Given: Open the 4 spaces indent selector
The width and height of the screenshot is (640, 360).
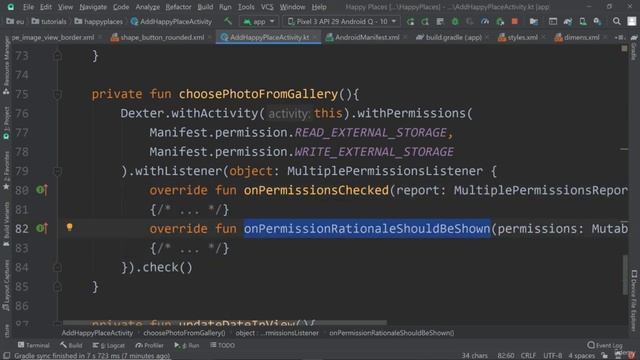Looking at the screenshot, I should 581,356.
